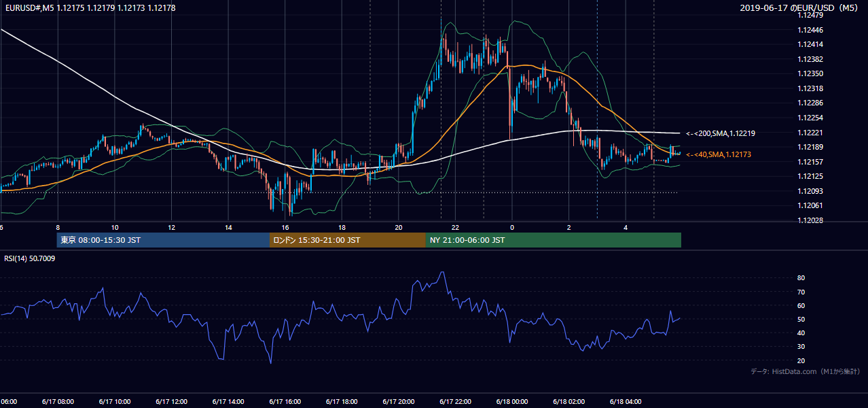Viewport: 868px width, 408px height.
Task: Click the 6/18 02:00 time axis label
Action: [x=568, y=401]
